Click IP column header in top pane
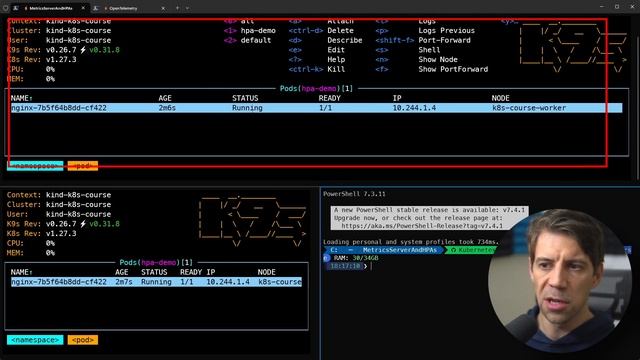Viewport: 640px width, 360px height. pyautogui.click(x=397, y=98)
